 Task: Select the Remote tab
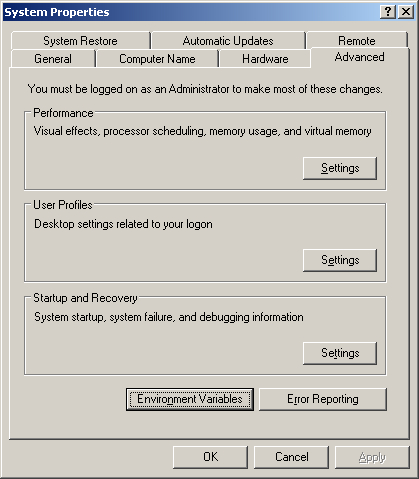point(357,41)
